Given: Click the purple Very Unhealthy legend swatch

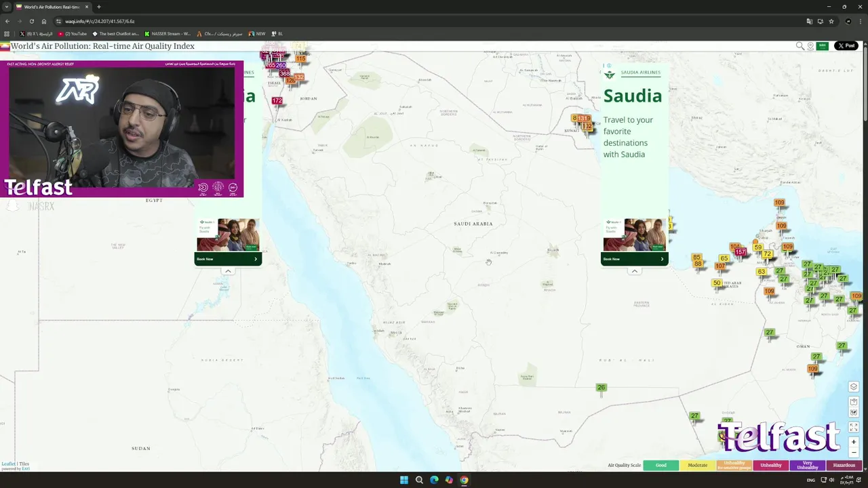Looking at the screenshot, I should [x=807, y=465].
